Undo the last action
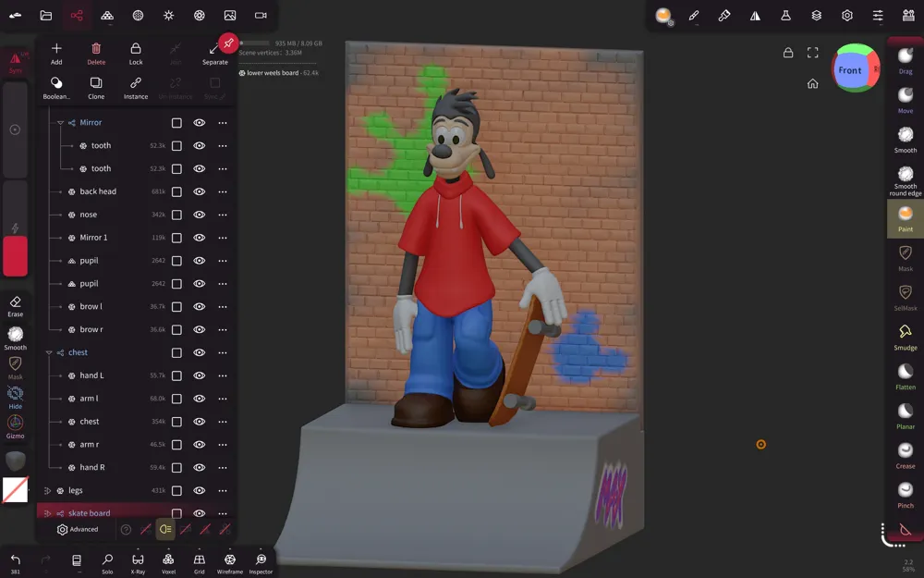 pyautogui.click(x=16, y=562)
